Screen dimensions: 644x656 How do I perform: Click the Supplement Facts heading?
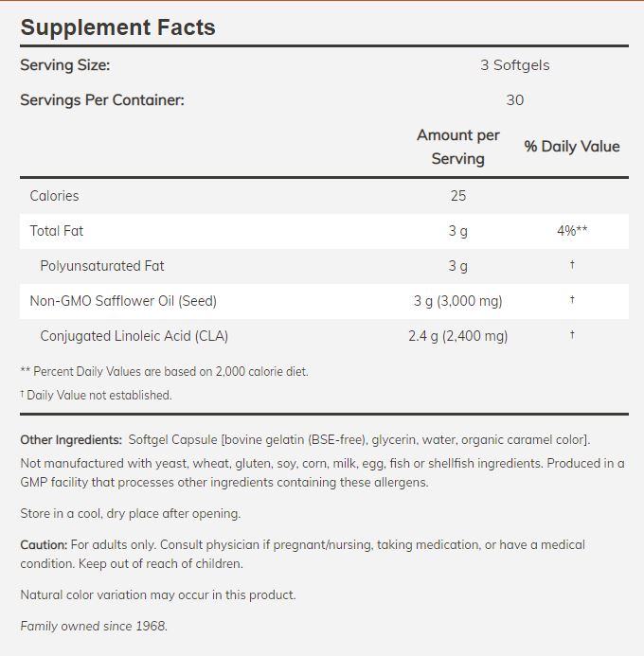tap(117, 27)
